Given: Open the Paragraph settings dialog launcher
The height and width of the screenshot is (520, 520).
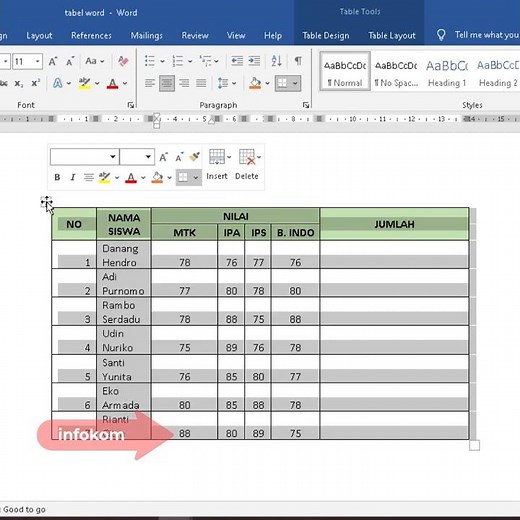Looking at the screenshot, I should [x=306, y=105].
